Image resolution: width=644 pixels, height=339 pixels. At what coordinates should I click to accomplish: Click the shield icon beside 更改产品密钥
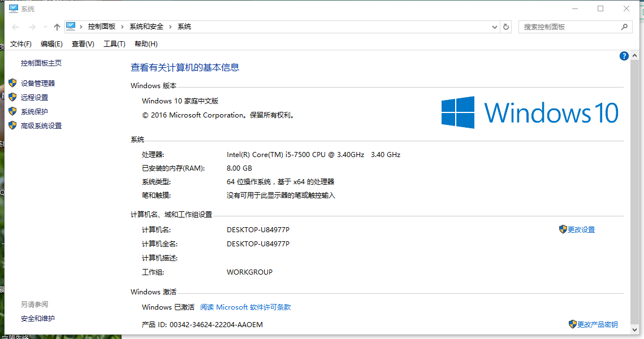573,324
